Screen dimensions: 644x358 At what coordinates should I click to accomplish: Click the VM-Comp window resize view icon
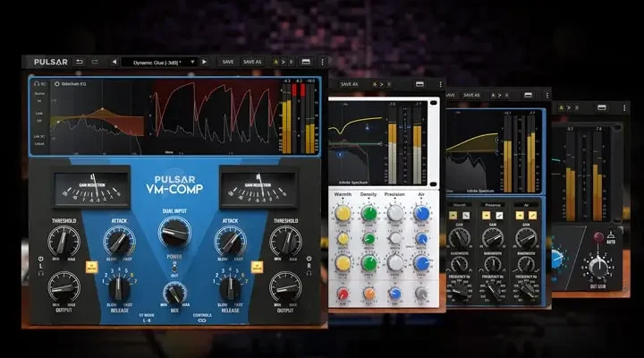[x=306, y=62]
